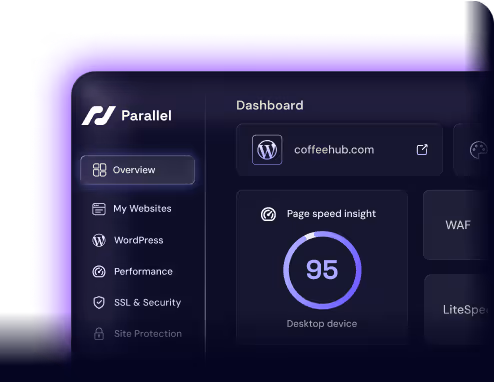Click the SSL & Security shield icon
The width and height of the screenshot is (494, 382).
[x=99, y=303]
